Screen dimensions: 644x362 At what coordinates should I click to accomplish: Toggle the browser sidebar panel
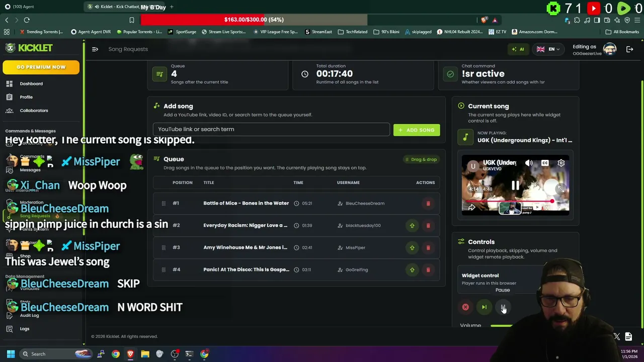tap(597, 20)
